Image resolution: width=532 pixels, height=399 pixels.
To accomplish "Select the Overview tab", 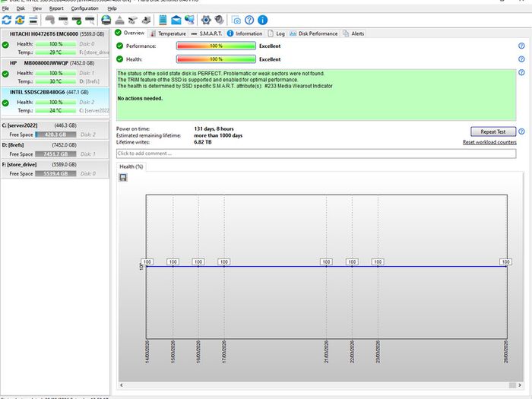I will click(130, 33).
